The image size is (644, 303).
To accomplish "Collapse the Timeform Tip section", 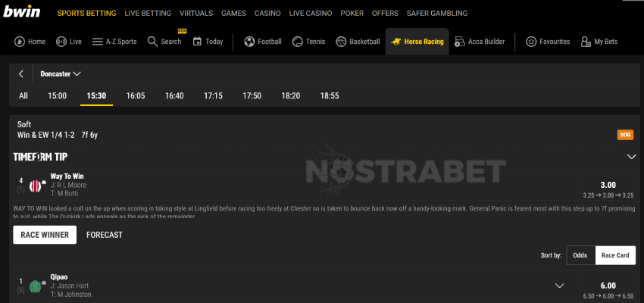I will point(631,157).
